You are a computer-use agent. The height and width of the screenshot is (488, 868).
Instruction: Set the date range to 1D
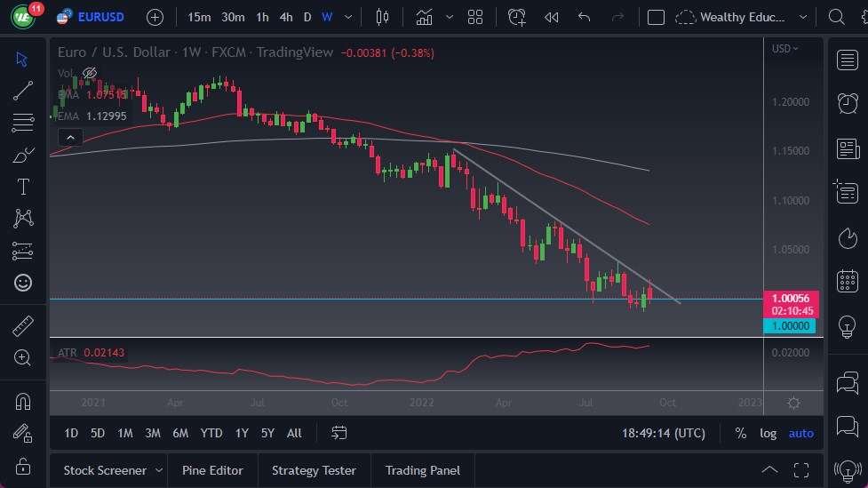[x=71, y=433]
